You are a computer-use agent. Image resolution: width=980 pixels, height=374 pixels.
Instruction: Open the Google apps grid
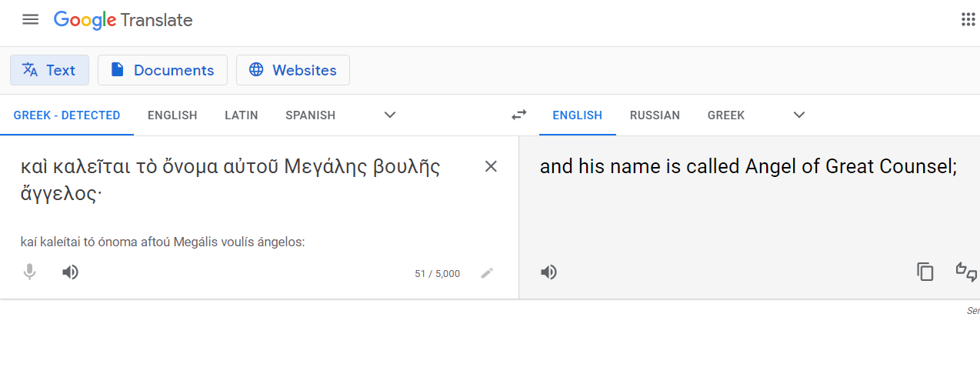coord(968,20)
